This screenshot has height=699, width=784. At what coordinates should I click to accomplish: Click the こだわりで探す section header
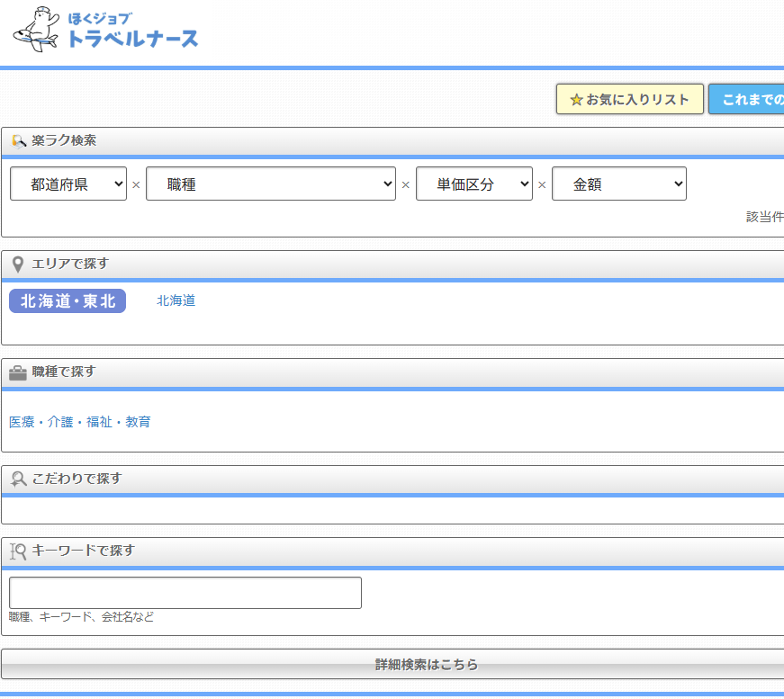[x=77, y=479]
